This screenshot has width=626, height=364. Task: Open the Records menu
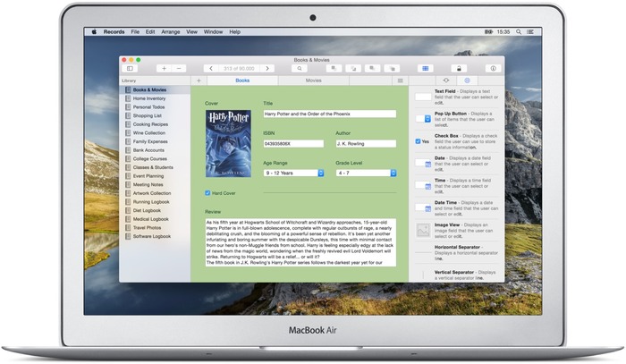point(114,32)
